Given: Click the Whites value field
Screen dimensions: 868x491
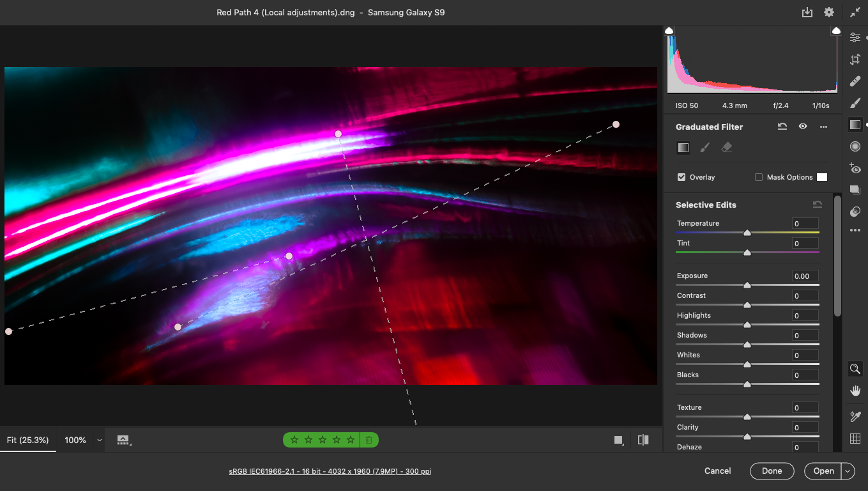Looking at the screenshot, I should pos(805,355).
